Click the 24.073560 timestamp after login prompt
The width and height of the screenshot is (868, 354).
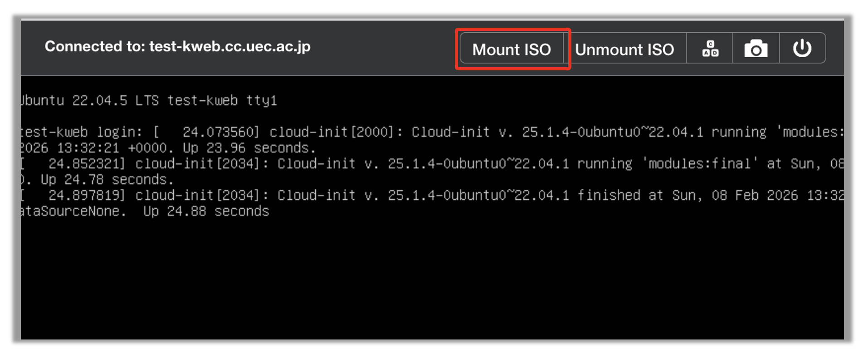(220, 132)
